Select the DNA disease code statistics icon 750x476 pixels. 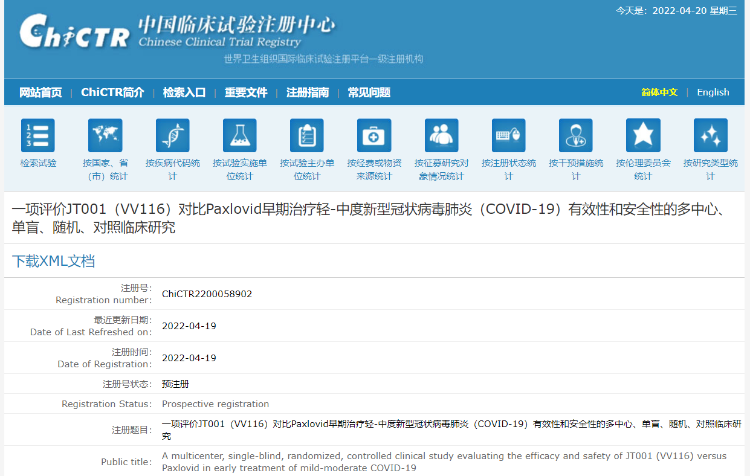[x=172, y=135]
